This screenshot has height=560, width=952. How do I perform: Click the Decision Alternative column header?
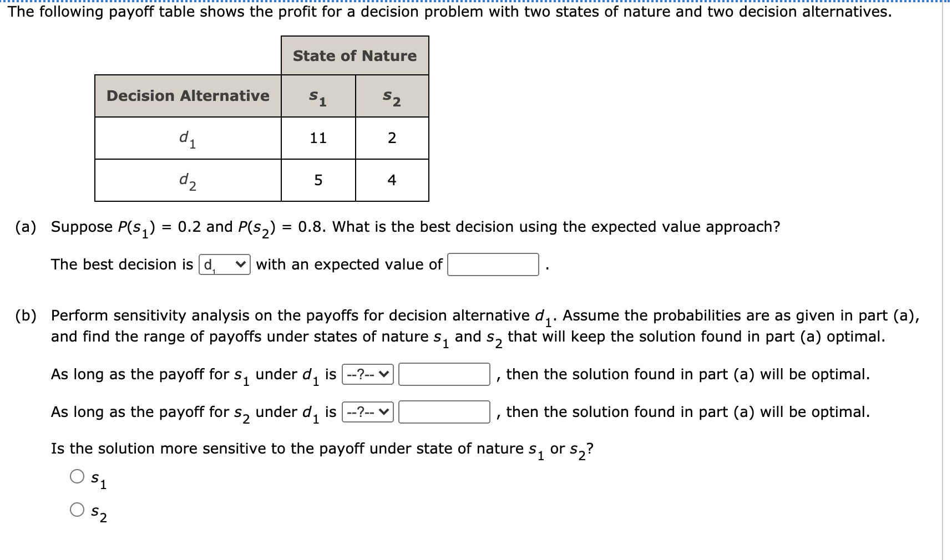click(188, 95)
